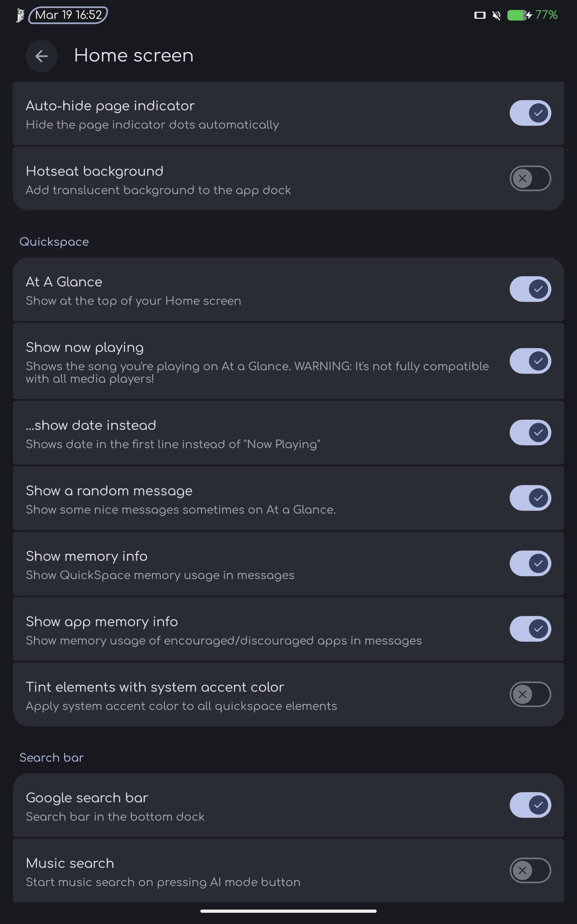
Task: Enable the Music search toggle
Action: (x=530, y=870)
